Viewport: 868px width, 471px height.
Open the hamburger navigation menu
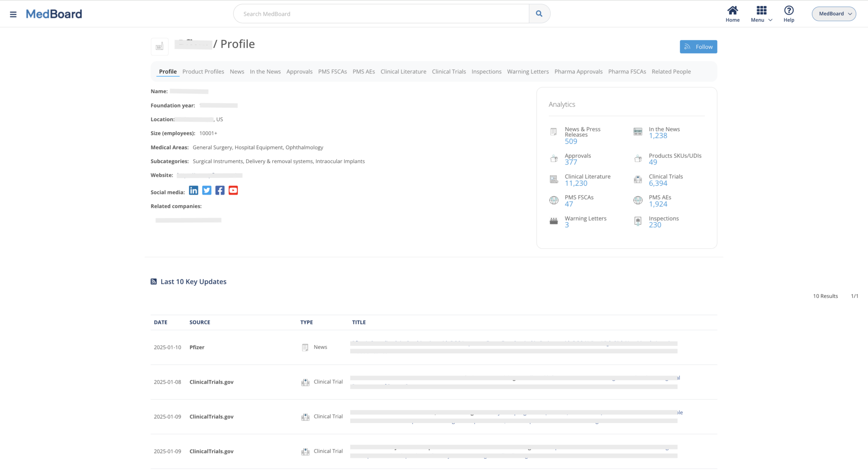tap(13, 14)
